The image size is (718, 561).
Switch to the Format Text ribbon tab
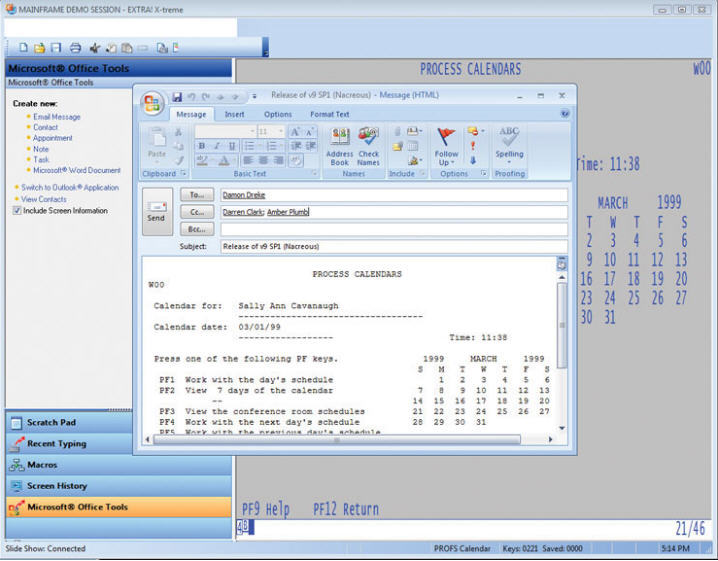pos(330,114)
